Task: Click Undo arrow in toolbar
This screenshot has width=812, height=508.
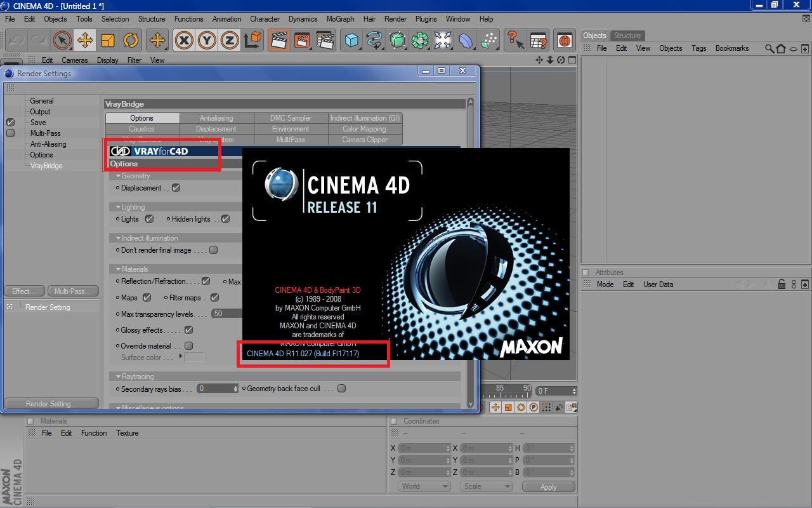Action: click(16, 41)
